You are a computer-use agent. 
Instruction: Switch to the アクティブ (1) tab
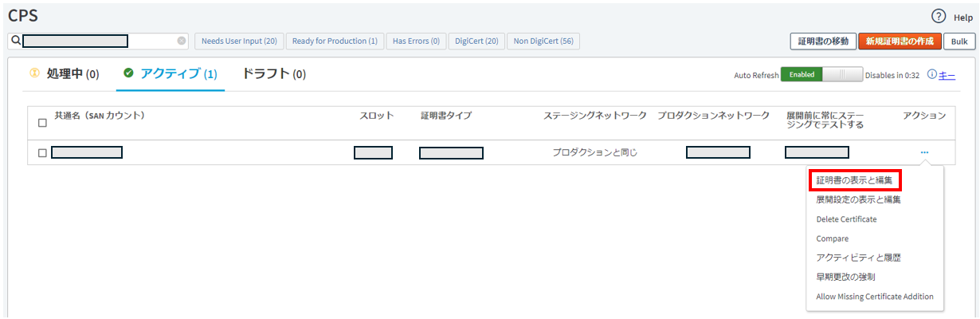pos(171,74)
